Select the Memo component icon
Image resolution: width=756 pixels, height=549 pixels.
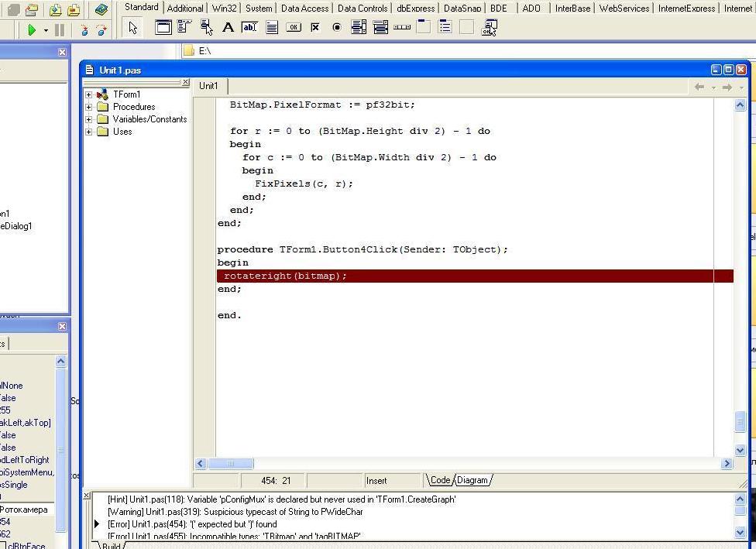coord(272,28)
